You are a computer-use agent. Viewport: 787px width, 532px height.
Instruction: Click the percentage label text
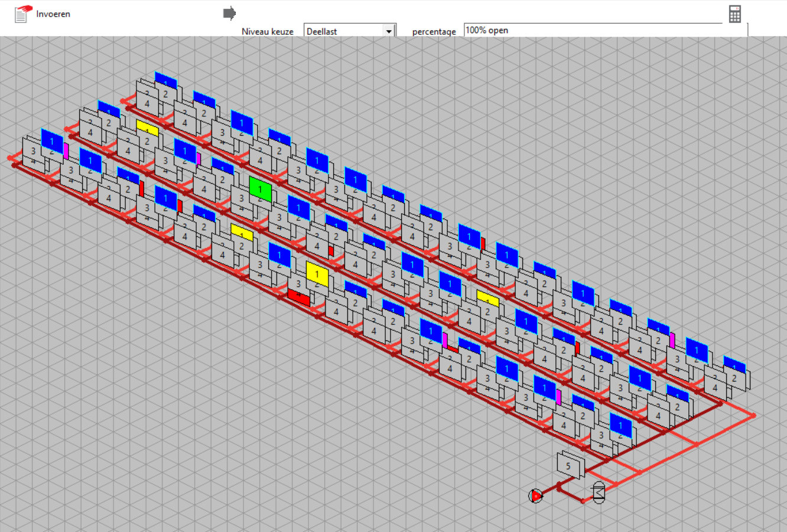(434, 31)
